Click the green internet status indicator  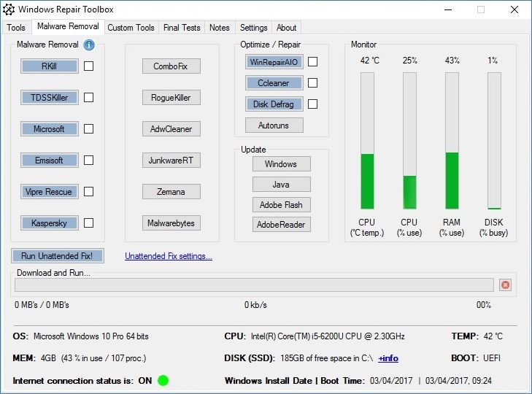click(x=163, y=380)
